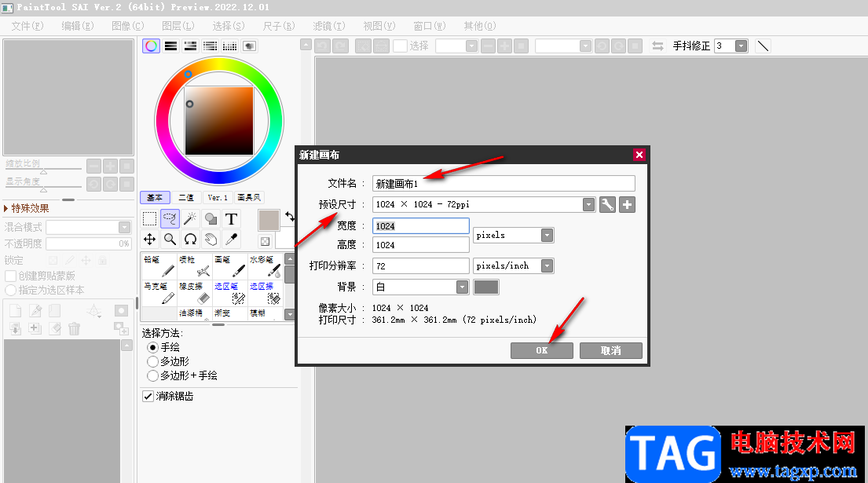868x483 pixels.
Task: Click the straight line drawing mode icon
Action: pos(763,46)
